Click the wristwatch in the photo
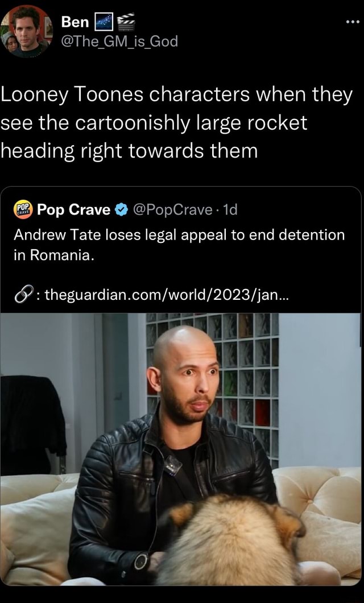The width and height of the screenshot is (364, 603). click(142, 562)
